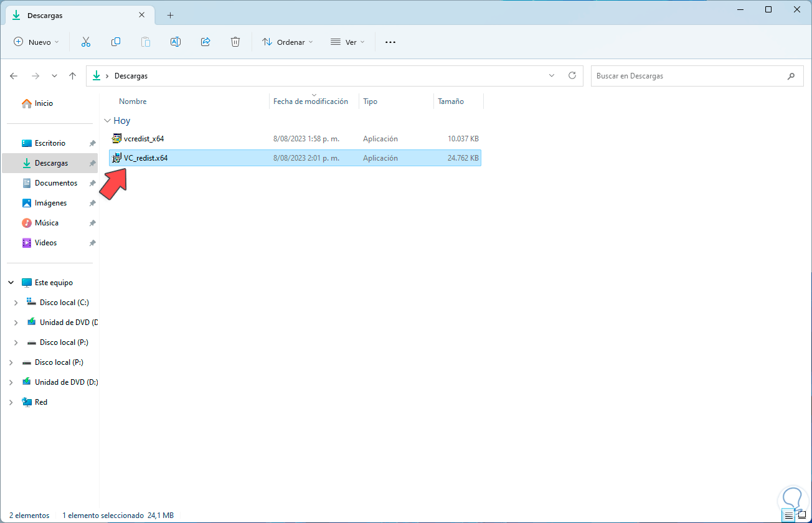This screenshot has width=812, height=523.
Task: Collapse the Este equipo tree node
Action: (x=11, y=283)
